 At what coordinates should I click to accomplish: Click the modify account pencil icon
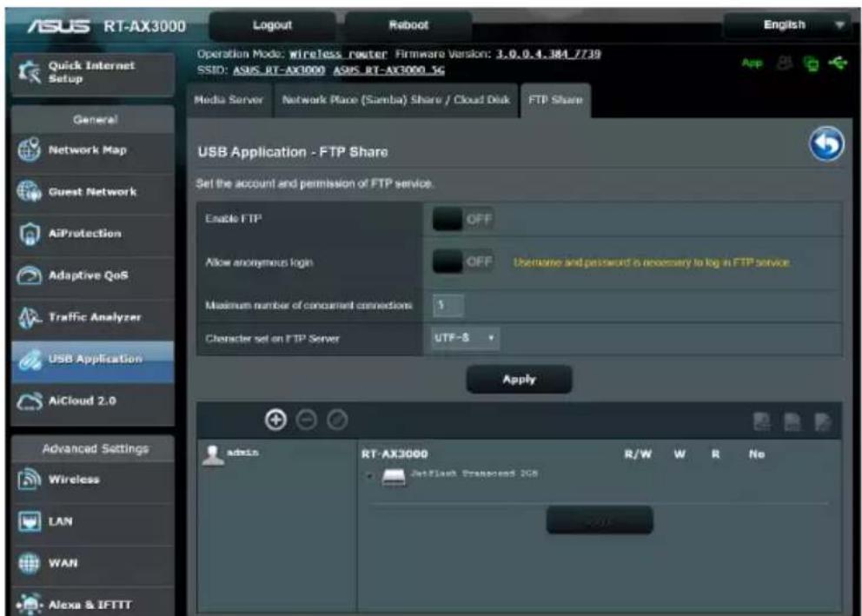(337, 421)
